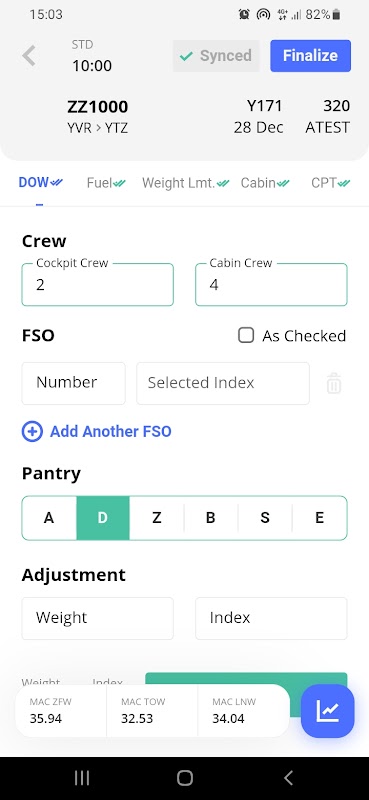Screen dimensions: 369x800
Task: Focus the Cockpit Crew input field
Action: (x=97, y=285)
